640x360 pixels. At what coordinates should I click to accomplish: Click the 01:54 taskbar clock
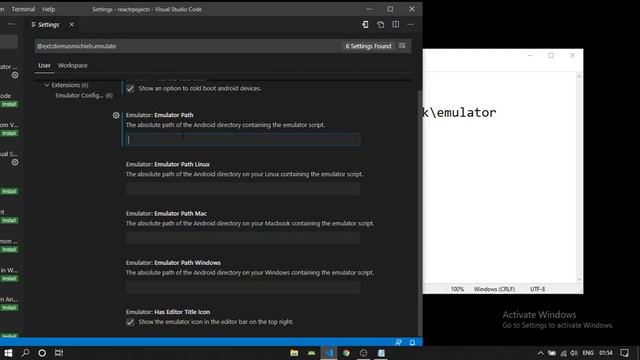pos(606,353)
